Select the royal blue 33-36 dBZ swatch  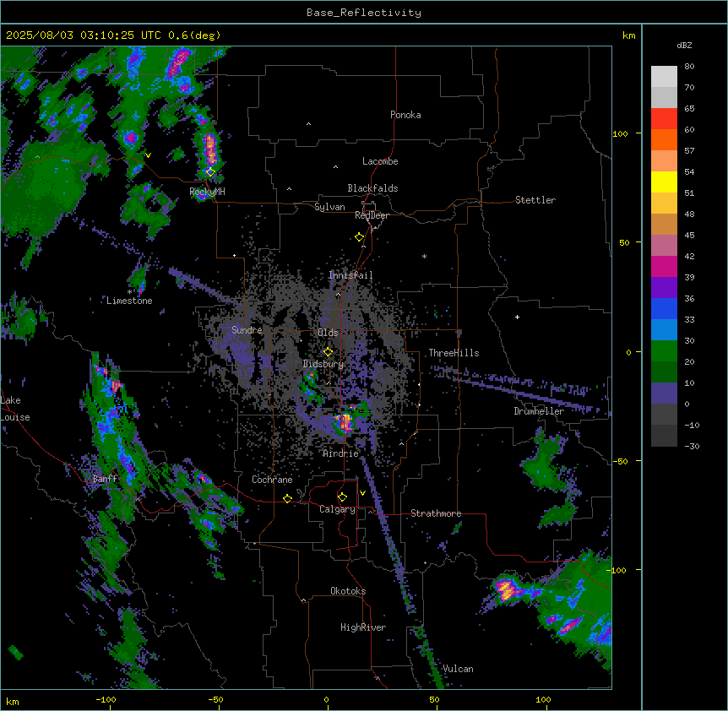coord(664,308)
